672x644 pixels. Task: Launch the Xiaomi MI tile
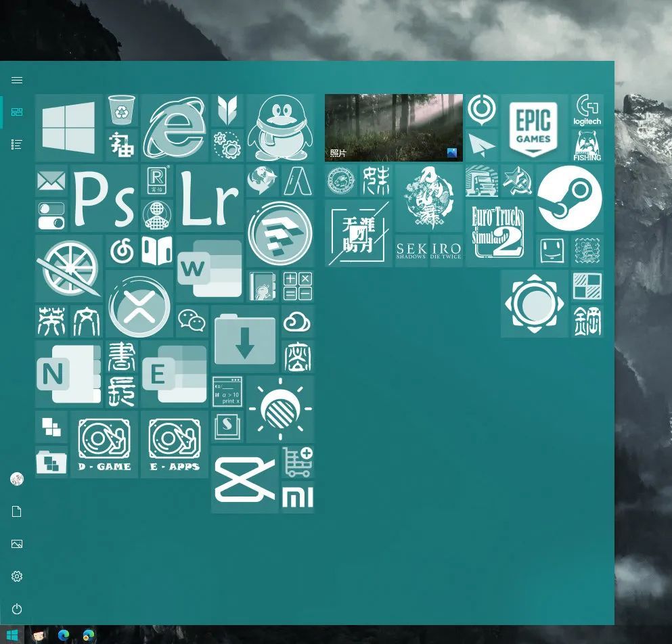(298, 497)
